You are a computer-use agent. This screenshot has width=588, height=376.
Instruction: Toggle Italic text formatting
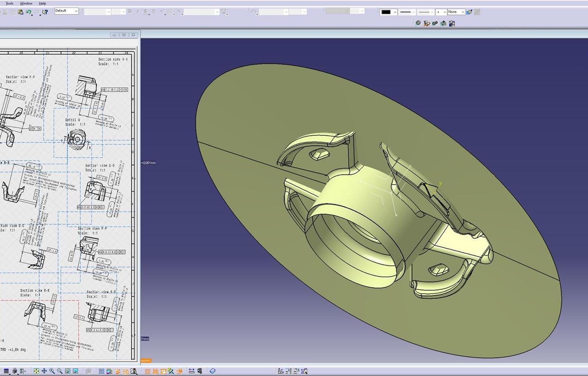[x=137, y=12]
